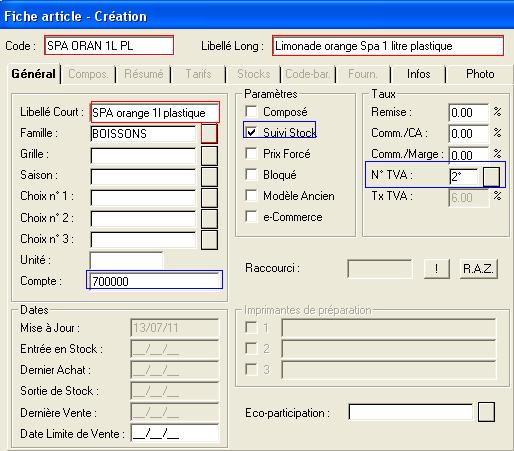Click the preparation printer 1 text field
Image resolution: width=514 pixels, height=451 pixels.
[x=389, y=327]
